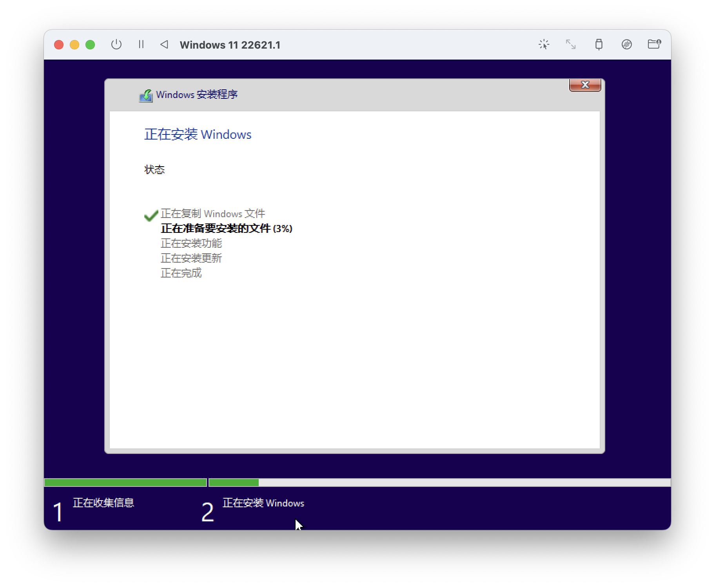The width and height of the screenshot is (715, 588).
Task: Click the stage 2 "正在安装 Windows" label at the bottom
Action: [x=263, y=503]
